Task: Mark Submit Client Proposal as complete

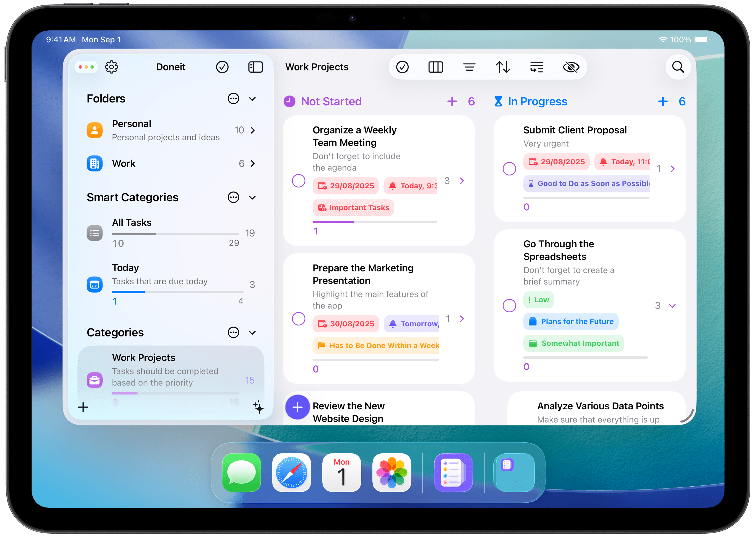Action: 509,169
